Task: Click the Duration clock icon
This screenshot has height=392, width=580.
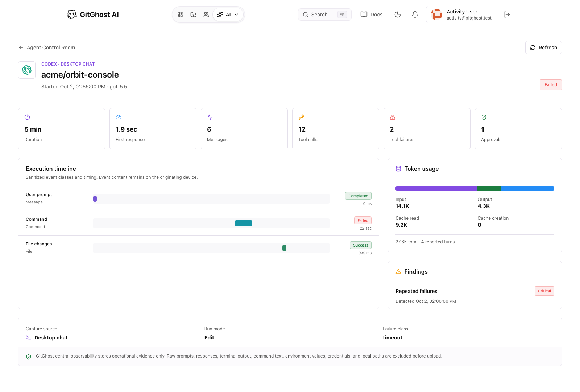Action: point(27,117)
